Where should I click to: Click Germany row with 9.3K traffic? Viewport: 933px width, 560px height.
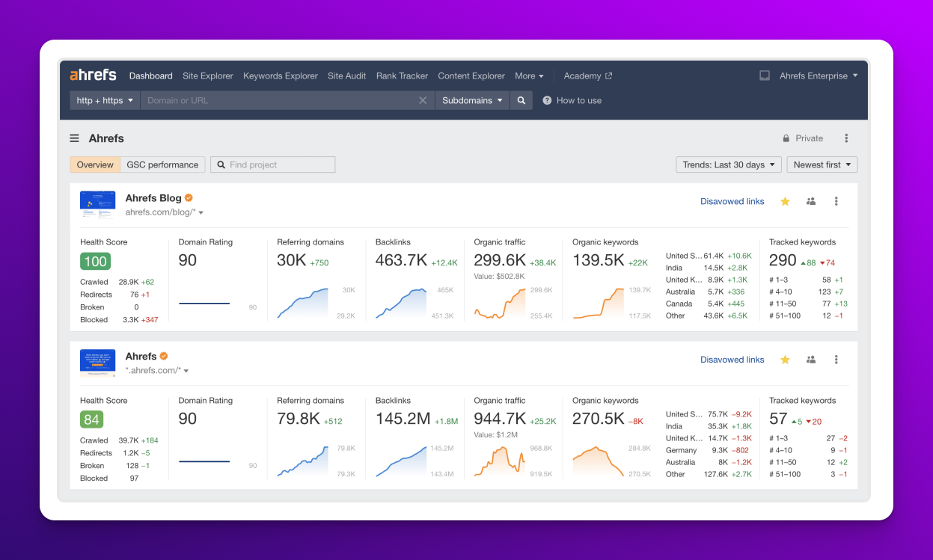(x=707, y=450)
